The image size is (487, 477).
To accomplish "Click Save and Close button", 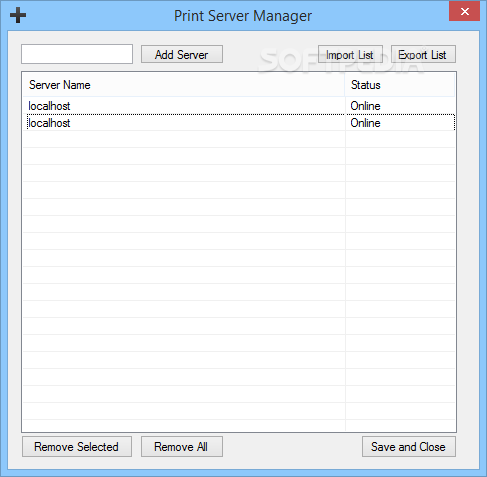I will [x=409, y=447].
